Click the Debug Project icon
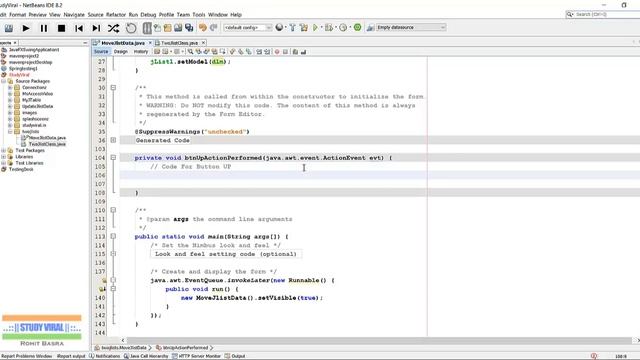Image resolution: width=640 pixels, height=360 pixels. pyautogui.click(x=329, y=27)
